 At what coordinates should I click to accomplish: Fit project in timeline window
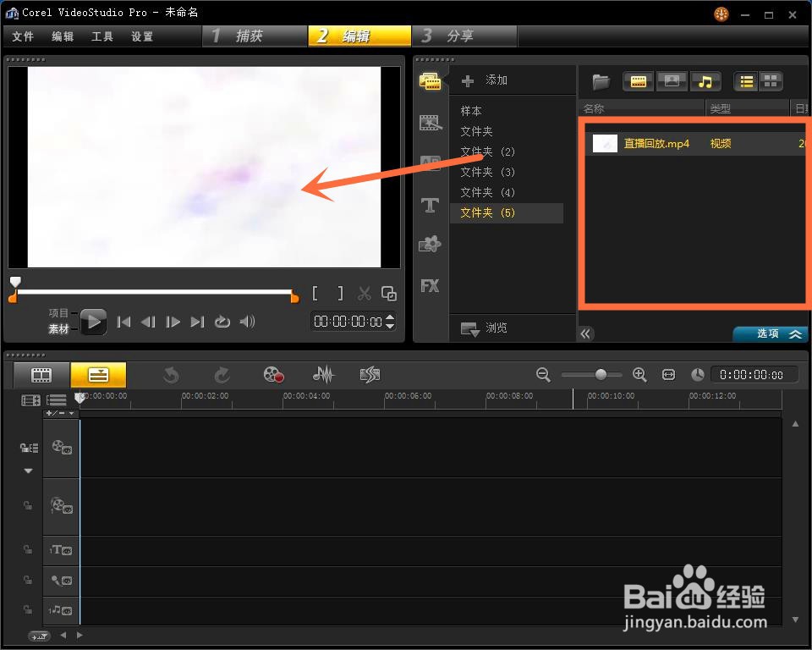pyautogui.click(x=668, y=374)
